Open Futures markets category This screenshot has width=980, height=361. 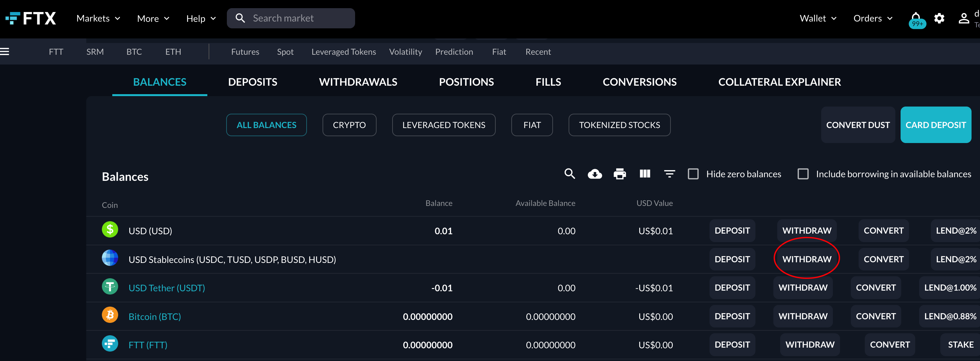[x=245, y=52]
